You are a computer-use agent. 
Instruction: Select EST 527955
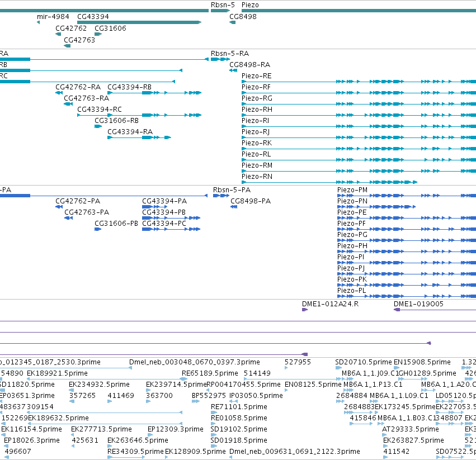pos(298,362)
